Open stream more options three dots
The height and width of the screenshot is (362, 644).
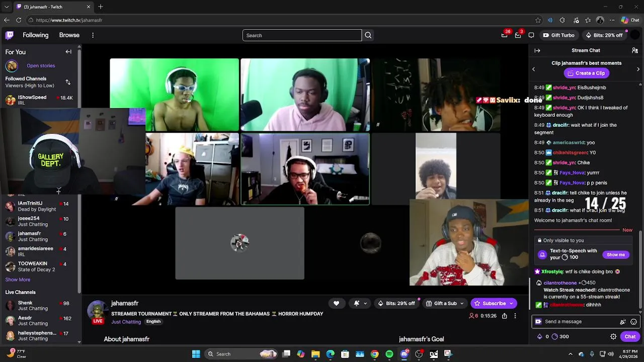(x=515, y=316)
